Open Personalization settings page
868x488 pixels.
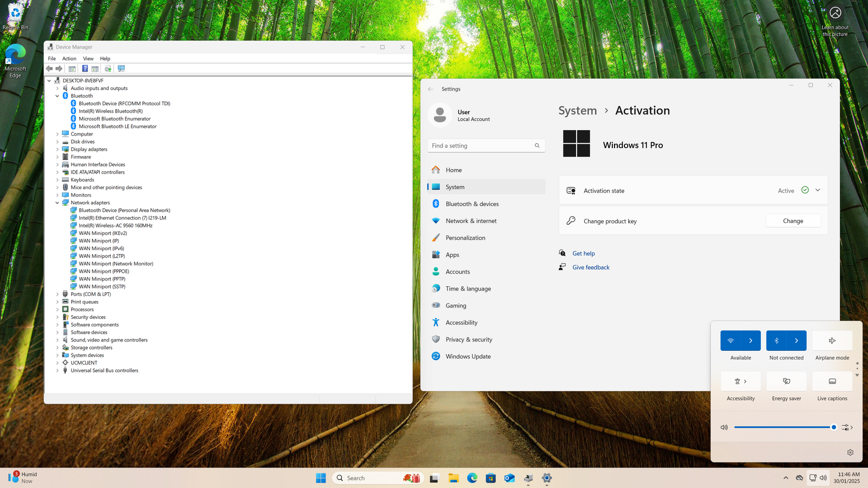point(487,237)
